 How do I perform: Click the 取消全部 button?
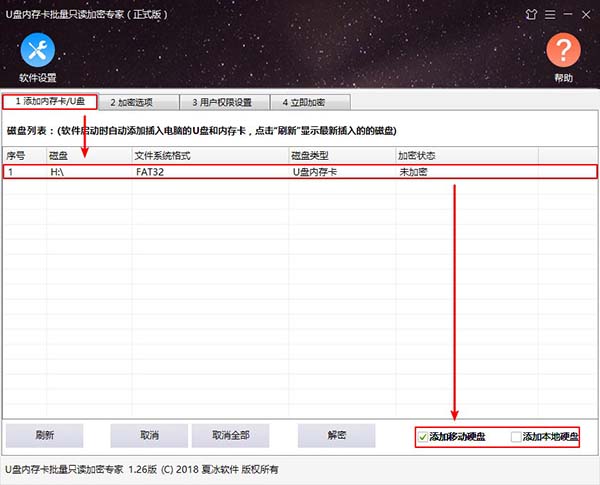(x=230, y=436)
